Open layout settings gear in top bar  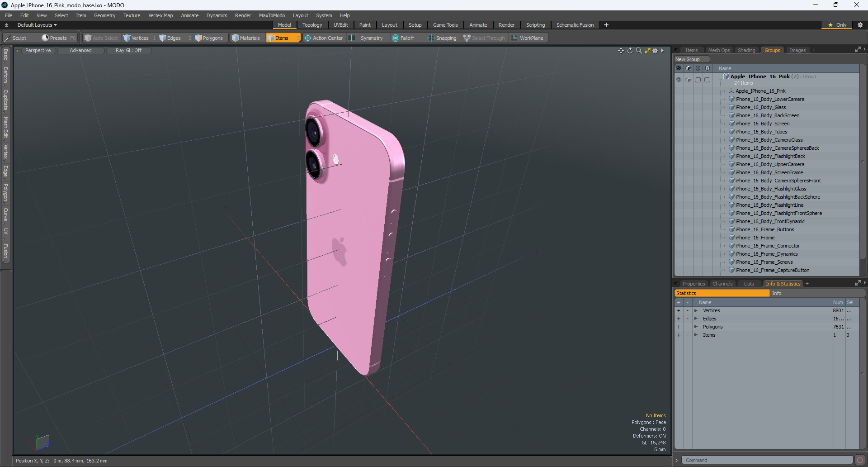[860, 25]
